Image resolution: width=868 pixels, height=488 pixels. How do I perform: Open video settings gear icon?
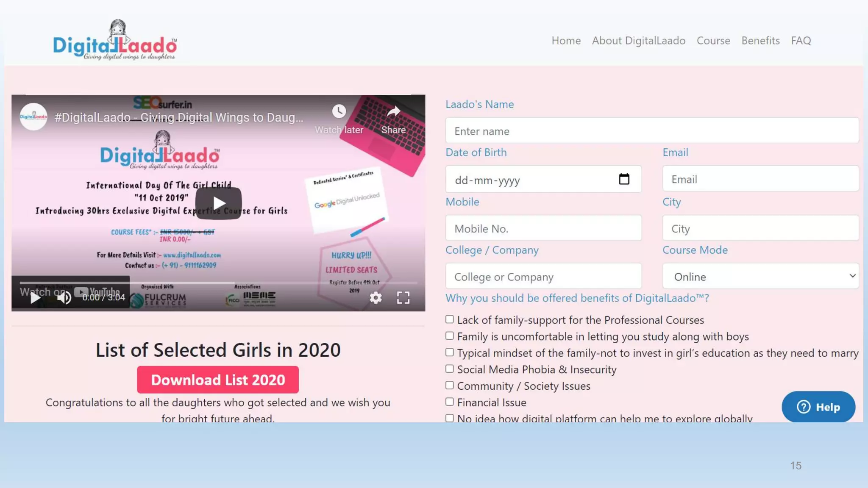coord(376,297)
